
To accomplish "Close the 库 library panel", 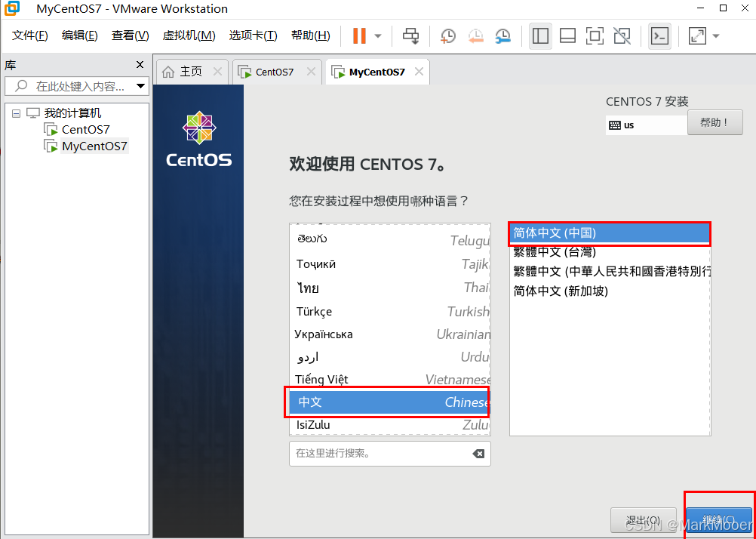I will pyautogui.click(x=140, y=65).
